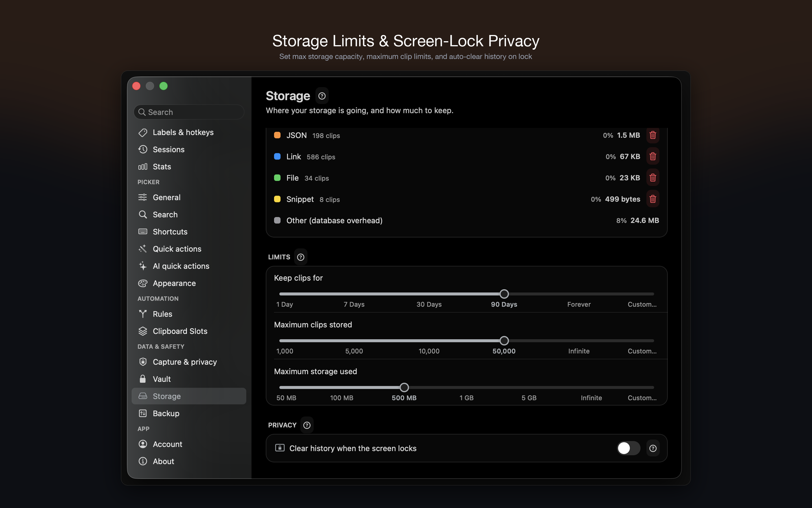The width and height of the screenshot is (812, 508).
Task: Open Backup settings
Action: (x=189, y=413)
